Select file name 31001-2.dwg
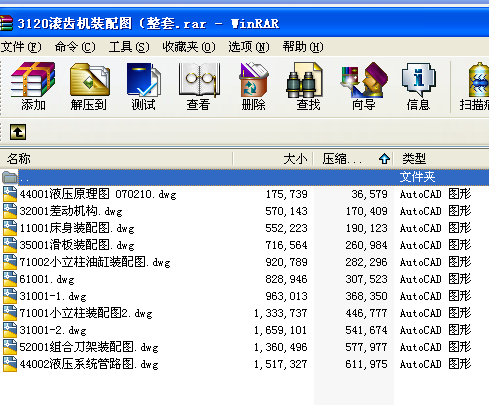 pos(53,330)
